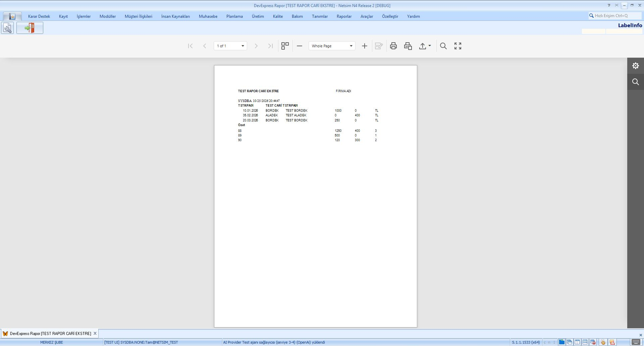
Task: Close the DevExpress Rapor tab
Action: pyautogui.click(x=95, y=334)
